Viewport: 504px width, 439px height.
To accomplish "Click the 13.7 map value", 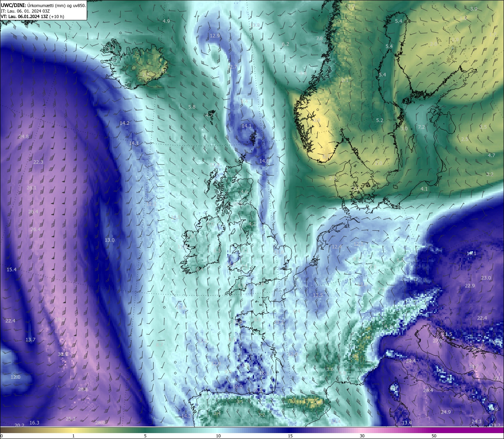I will click(30, 340).
